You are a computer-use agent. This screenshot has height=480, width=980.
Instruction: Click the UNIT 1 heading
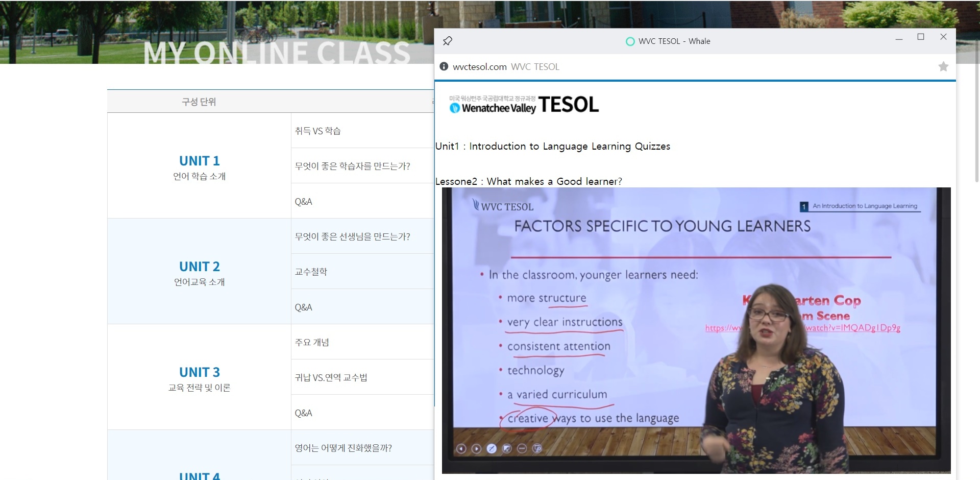click(199, 161)
